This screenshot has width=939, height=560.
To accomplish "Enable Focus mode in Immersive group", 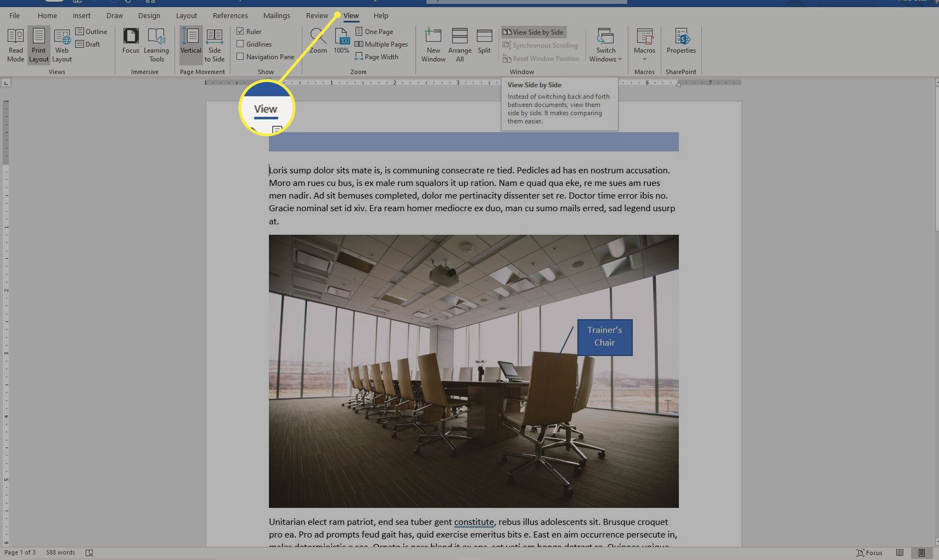I will tap(131, 41).
